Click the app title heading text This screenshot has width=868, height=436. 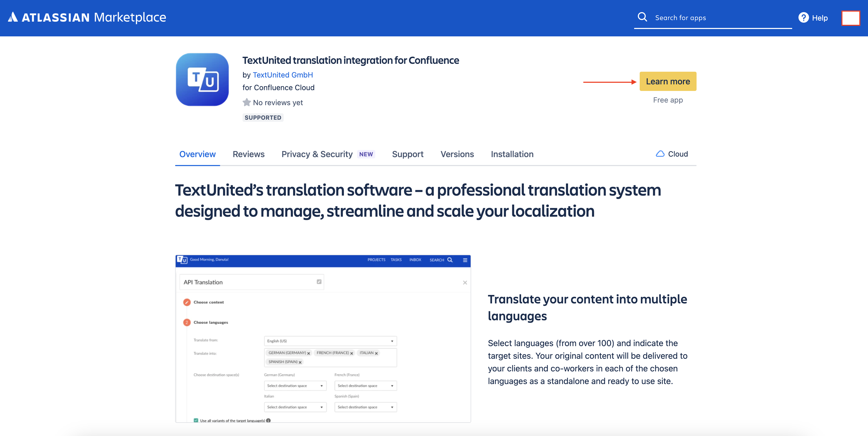pos(351,60)
